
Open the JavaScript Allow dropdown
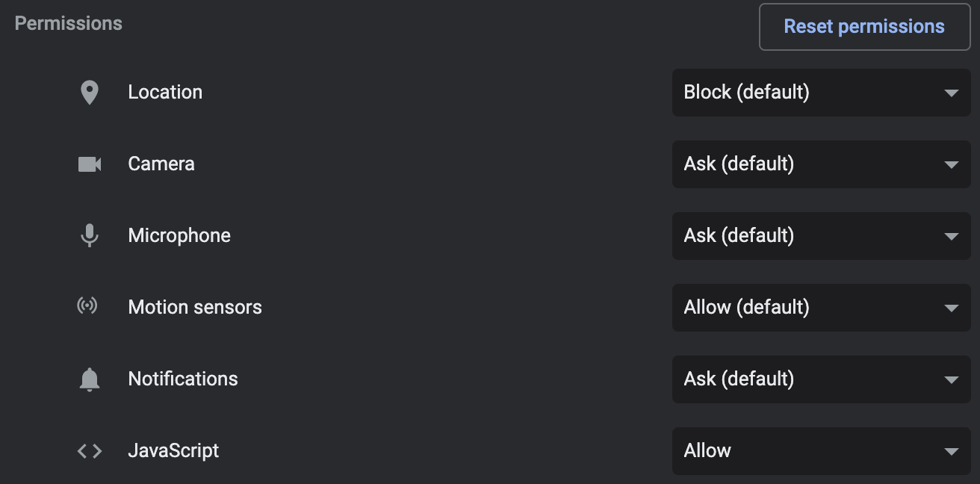point(822,451)
